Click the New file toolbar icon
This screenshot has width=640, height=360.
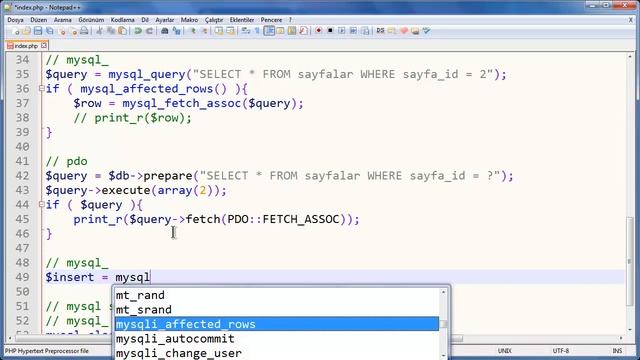(x=16, y=31)
